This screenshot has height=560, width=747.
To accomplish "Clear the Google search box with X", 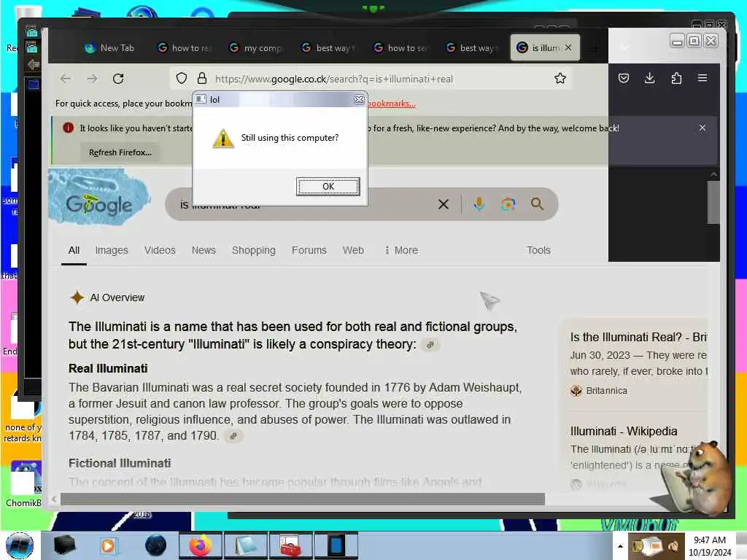I will [x=443, y=204].
